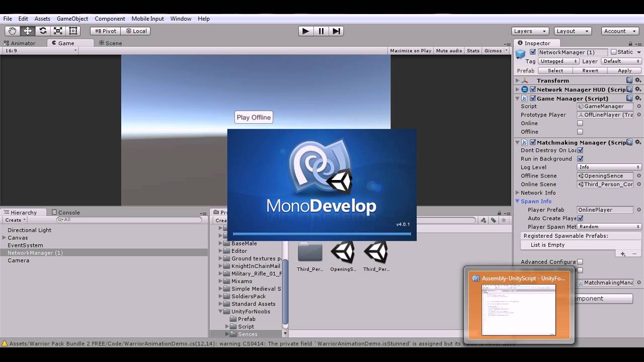The height and width of the screenshot is (362, 644).
Task: Switch to the Scene tab
Action: click(x=110, y=43)
